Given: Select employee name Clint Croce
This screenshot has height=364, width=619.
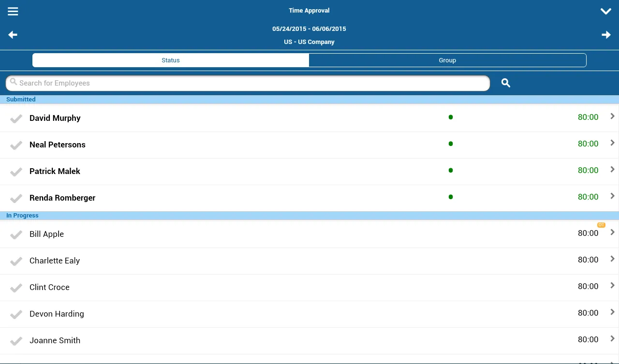Looking at the screenshot, I should [49, 287].
